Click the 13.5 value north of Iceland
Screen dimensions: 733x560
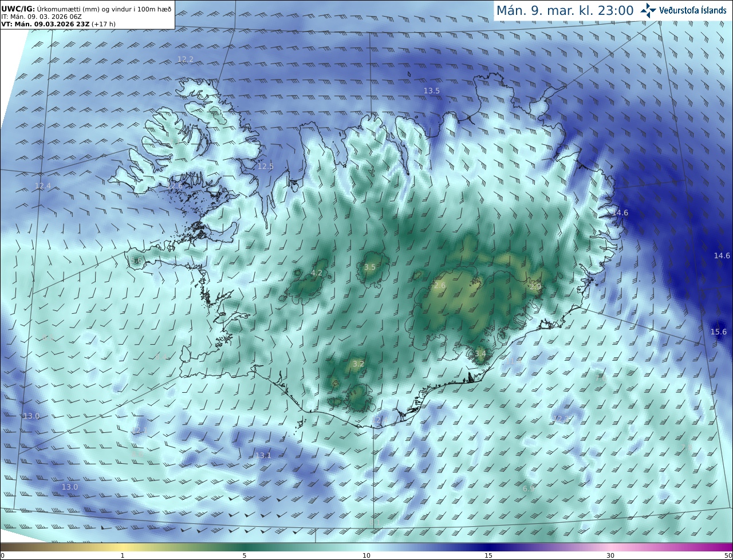[431, 90]
